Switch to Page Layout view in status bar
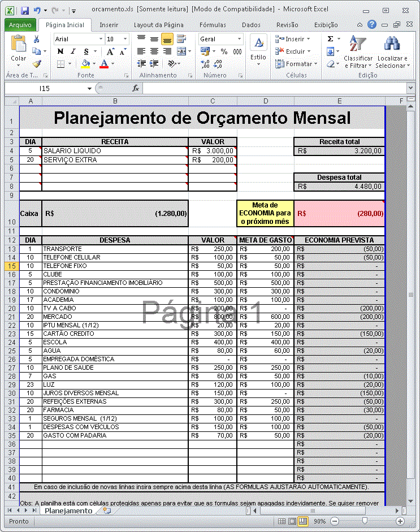This screenshot has height=532, width=420. [x=292, y=521]
